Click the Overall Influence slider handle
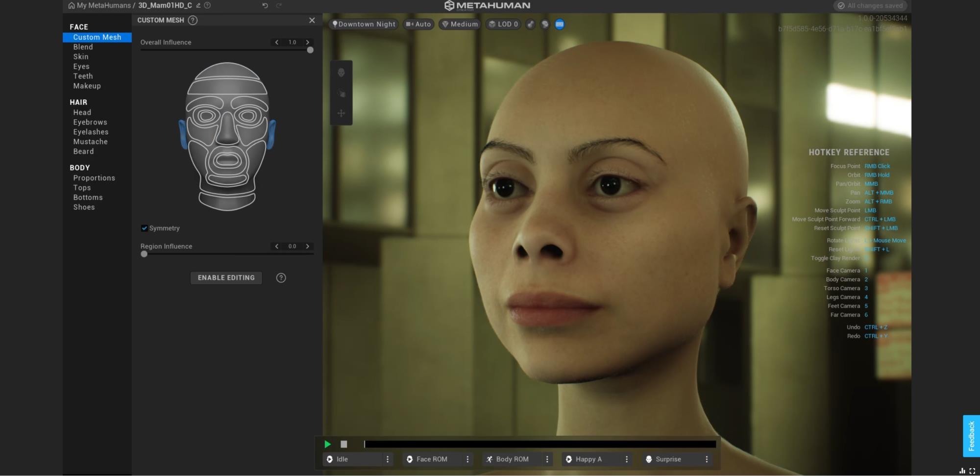The width and height of the screenshot is (980, 476). 310,50
